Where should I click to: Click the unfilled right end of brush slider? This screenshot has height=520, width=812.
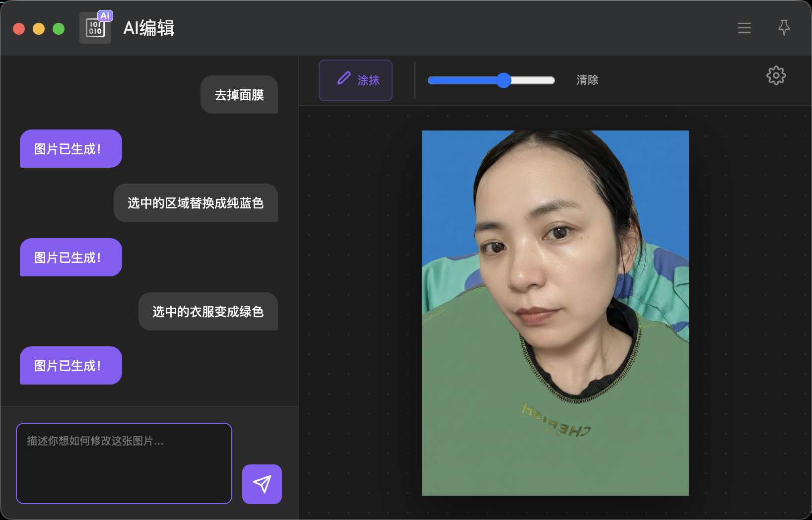click(x=536, y=80)
